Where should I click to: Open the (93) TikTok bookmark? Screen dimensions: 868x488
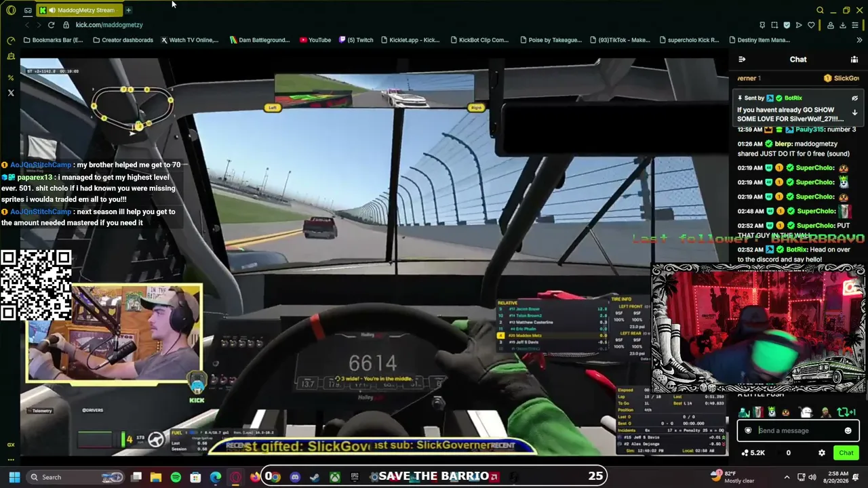(x=620, y=40)
